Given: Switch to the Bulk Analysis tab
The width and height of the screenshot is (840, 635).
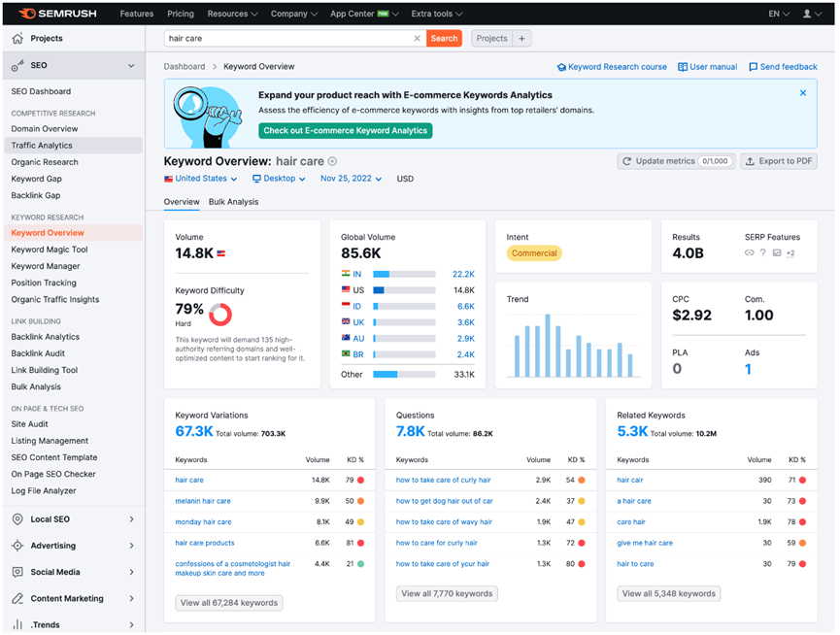Looking at the screenshot, I should (233, 202).
